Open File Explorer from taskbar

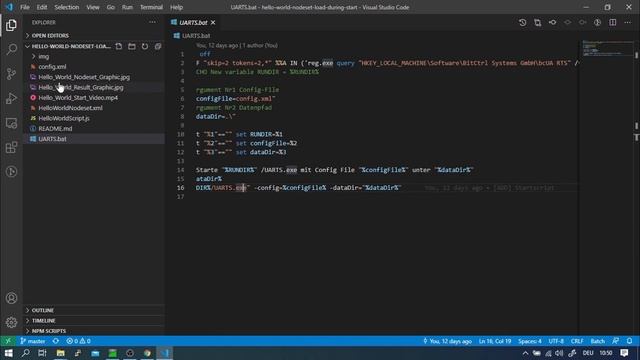(x=60, y=353)
